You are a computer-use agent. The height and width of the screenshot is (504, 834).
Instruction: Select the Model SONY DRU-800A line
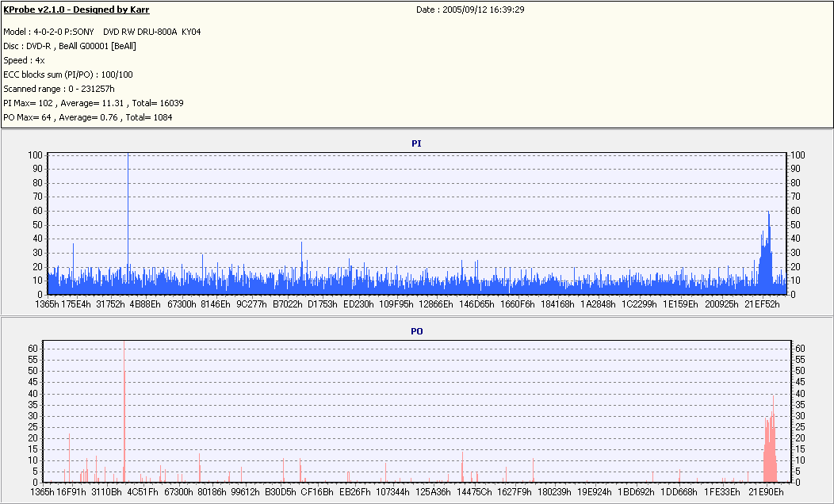click(102, 32)
